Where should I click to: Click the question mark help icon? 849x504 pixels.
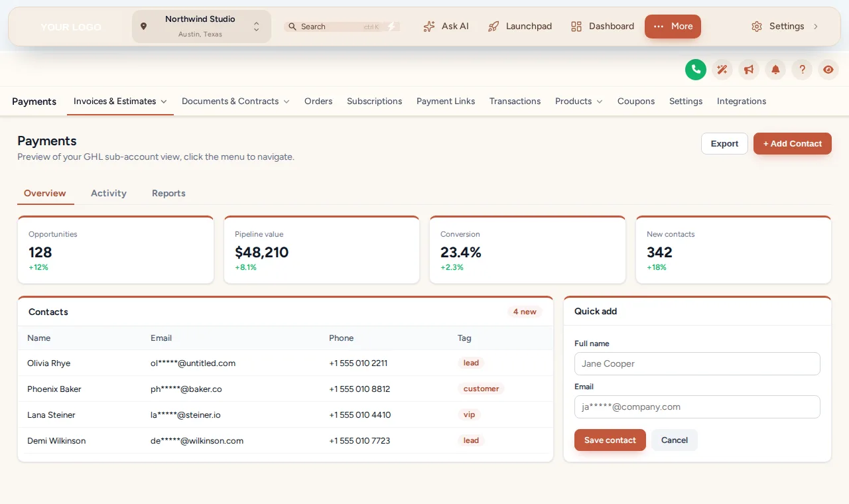(x=802, y=70)
